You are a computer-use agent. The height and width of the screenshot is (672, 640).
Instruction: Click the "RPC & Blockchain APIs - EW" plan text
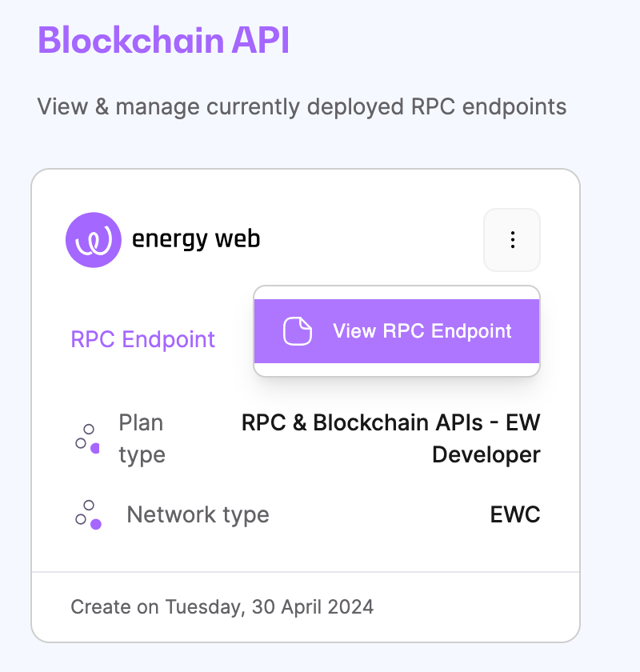[390, 422]
